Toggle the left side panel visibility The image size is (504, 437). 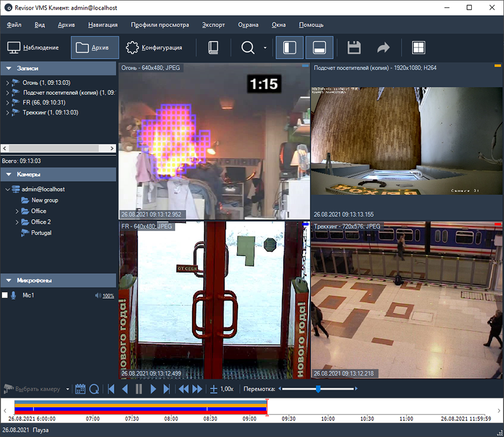click(x=290, y=48)
